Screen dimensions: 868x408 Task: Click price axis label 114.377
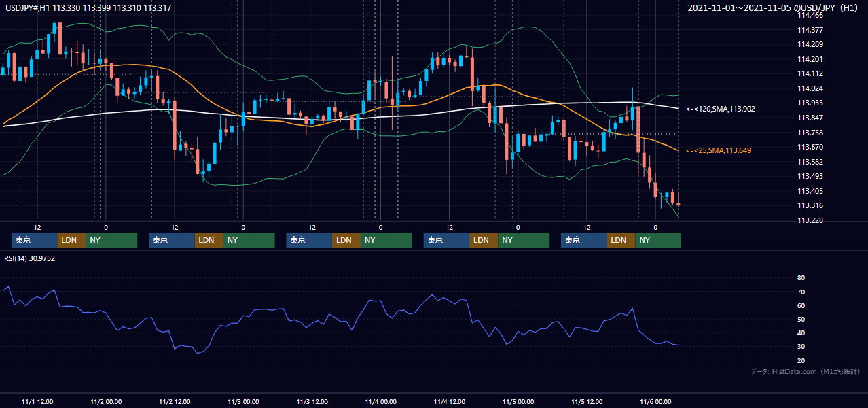coord(810,30)
